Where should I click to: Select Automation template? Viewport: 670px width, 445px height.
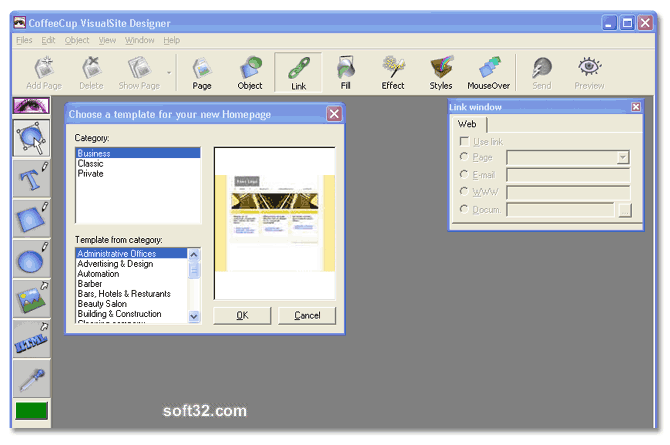coord(132,274)
